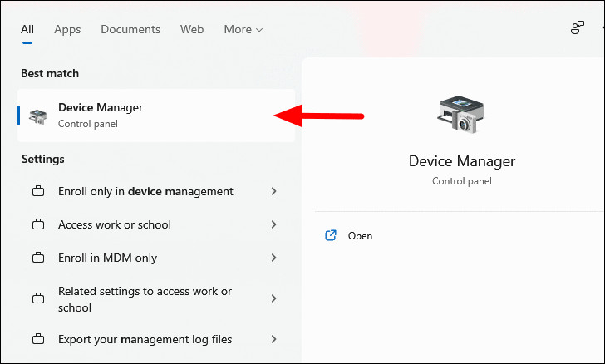605x364 pixels.
Task: Select Device Manager best match result
Action: point(156,116)
